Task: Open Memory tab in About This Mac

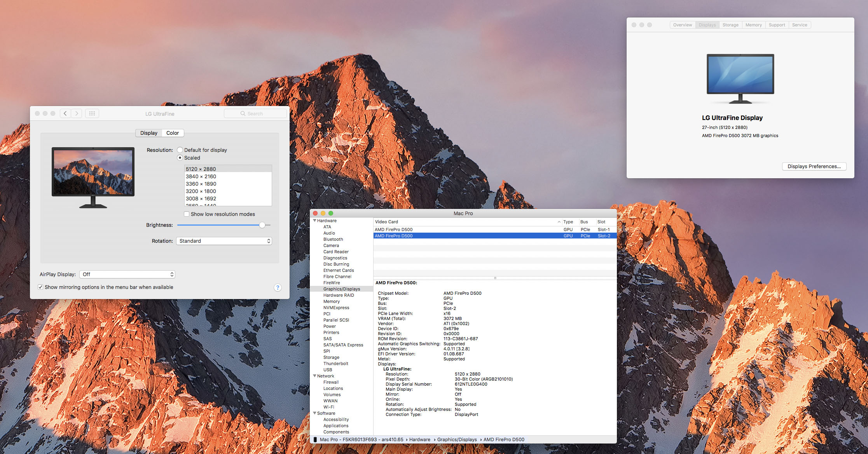Action: 754,25
